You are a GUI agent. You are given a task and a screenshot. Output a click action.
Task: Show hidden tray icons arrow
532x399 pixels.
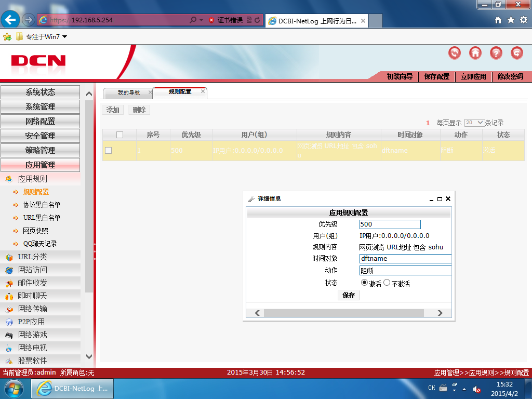pos(464,389)
